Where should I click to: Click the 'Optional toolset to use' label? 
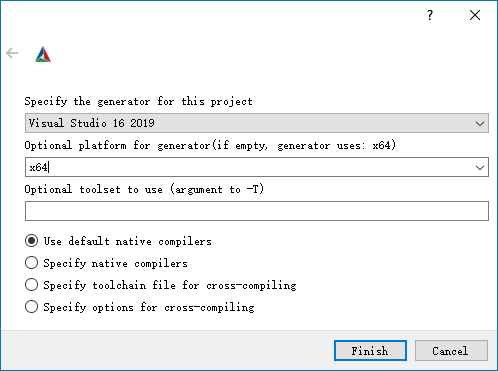coord(144,189)
